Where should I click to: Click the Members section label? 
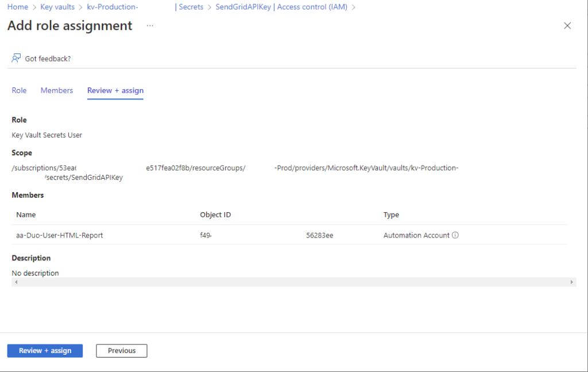pyautogui.click(x=28, y=195)
